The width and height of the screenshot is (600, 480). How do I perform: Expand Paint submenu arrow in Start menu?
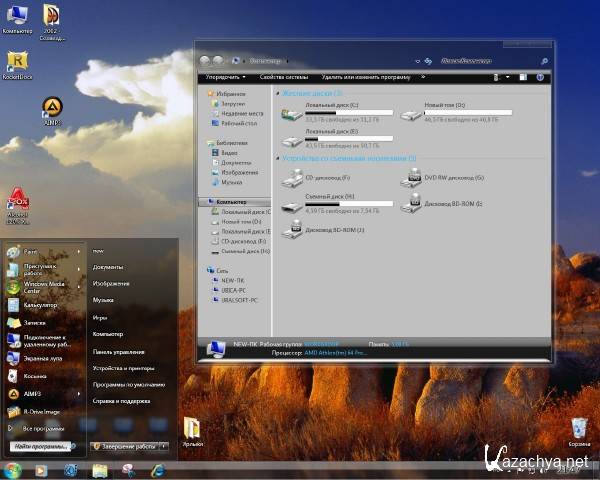79,252
